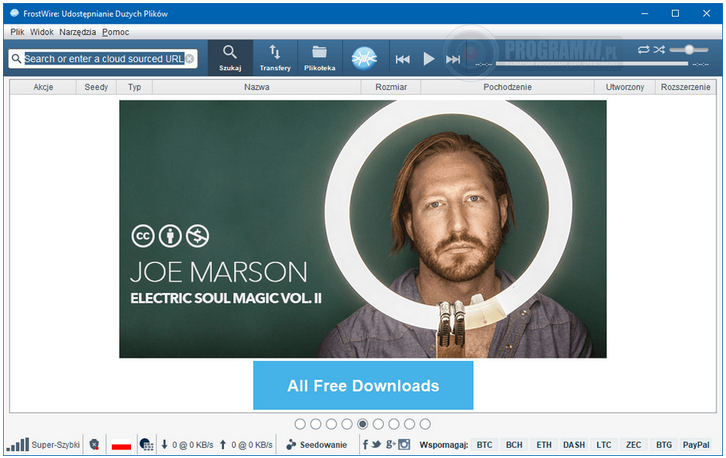Donate with BCH button

coord(514,445)
